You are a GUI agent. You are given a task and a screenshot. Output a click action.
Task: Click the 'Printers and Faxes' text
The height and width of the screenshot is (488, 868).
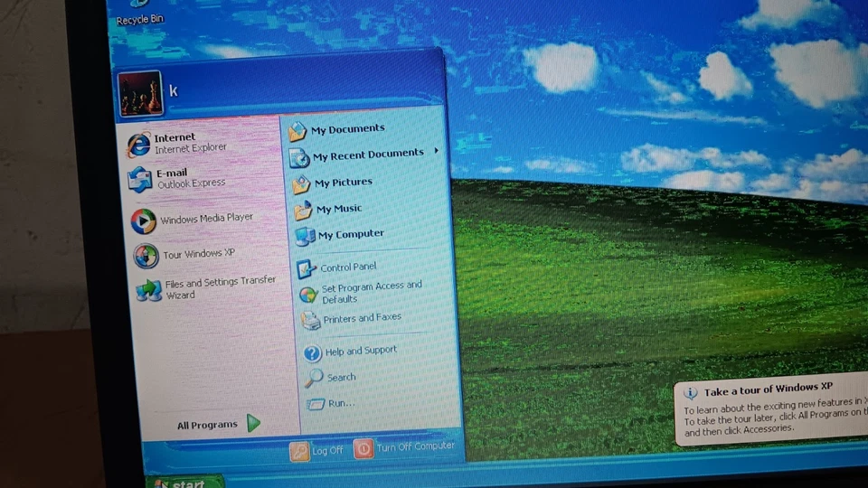362,319
